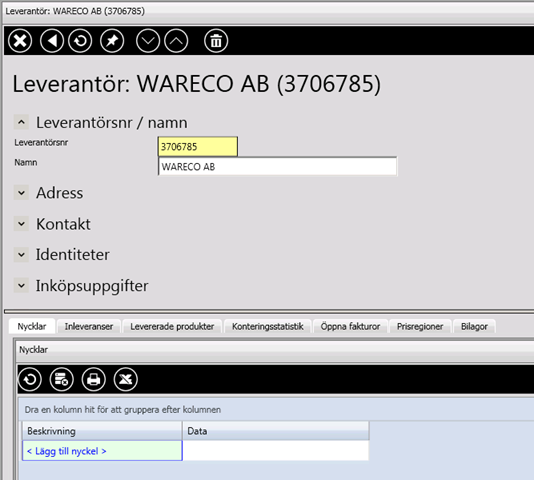Click the empty Data cell in new row
Image resolution: width=534 pixels, height=480 pixels.
(x=276, y=450)
